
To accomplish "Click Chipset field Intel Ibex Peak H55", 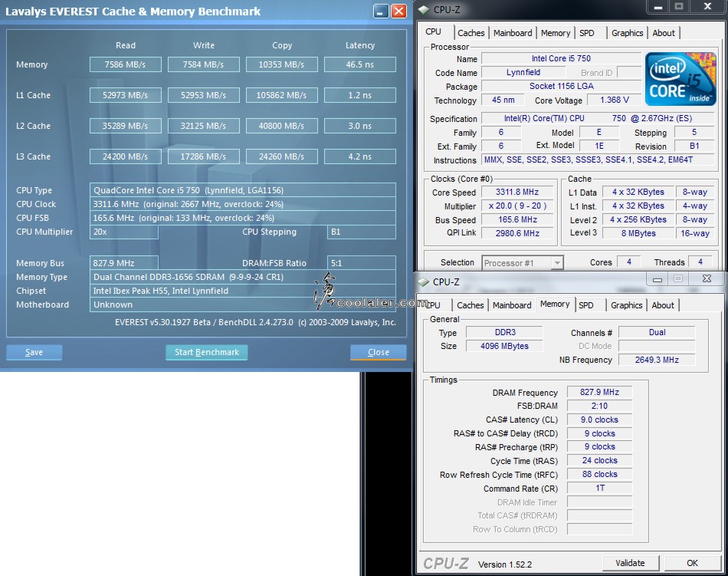I will pyautogui.click(x=243, y=291).
